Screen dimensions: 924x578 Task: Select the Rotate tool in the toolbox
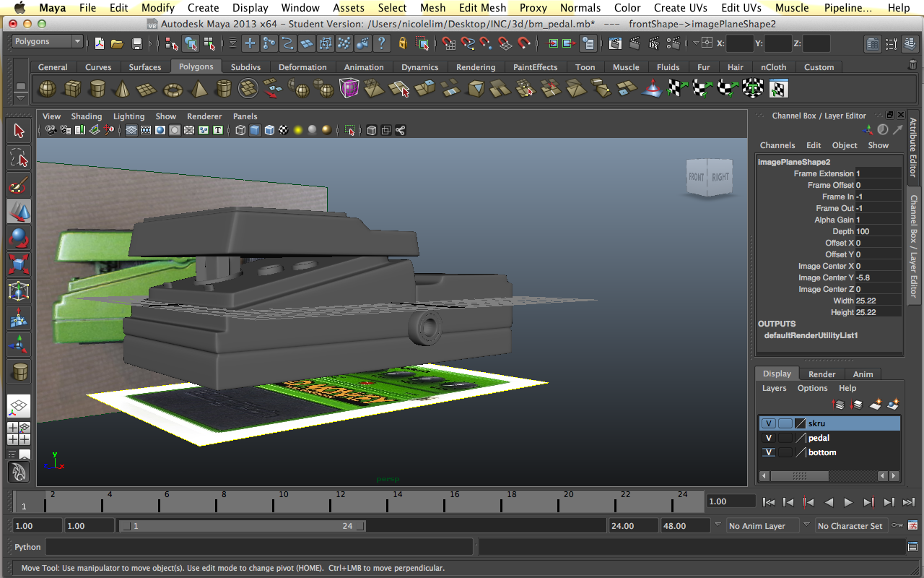click(x=19, y=238)
